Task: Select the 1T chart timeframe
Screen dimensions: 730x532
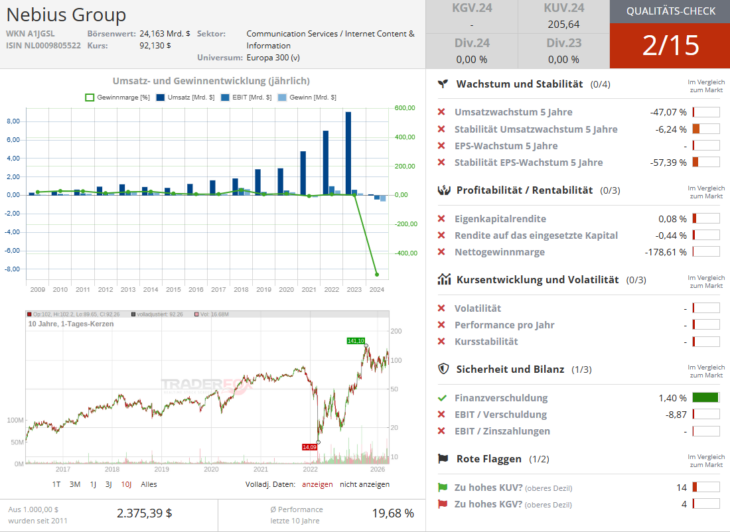Action: click(x=59, y=484)
